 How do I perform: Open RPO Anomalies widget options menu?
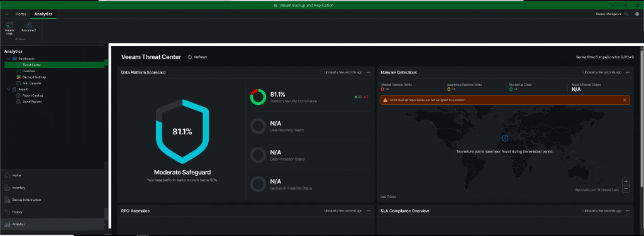[369, 211]
